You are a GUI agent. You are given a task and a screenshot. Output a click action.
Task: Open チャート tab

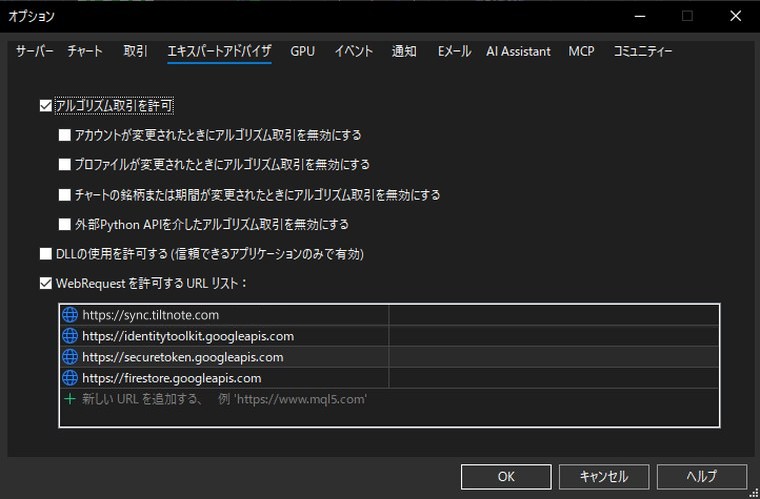coord(85,51)
